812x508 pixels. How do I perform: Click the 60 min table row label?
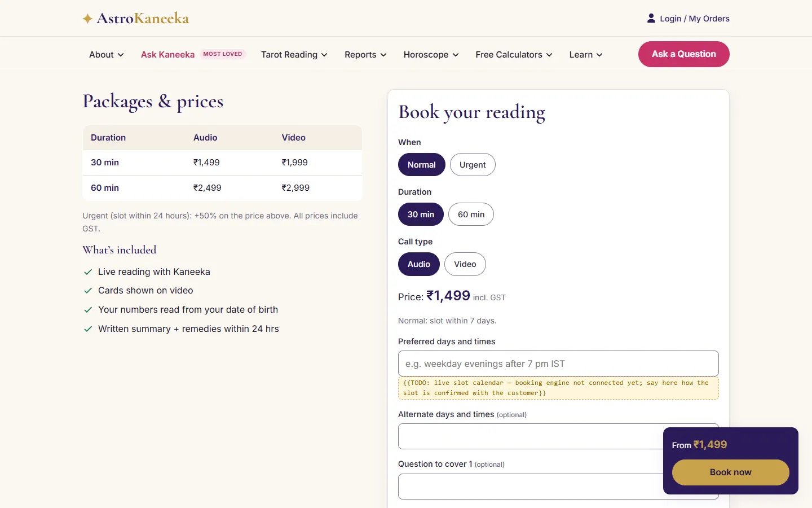pyautogui.click(x=105, y=188)
